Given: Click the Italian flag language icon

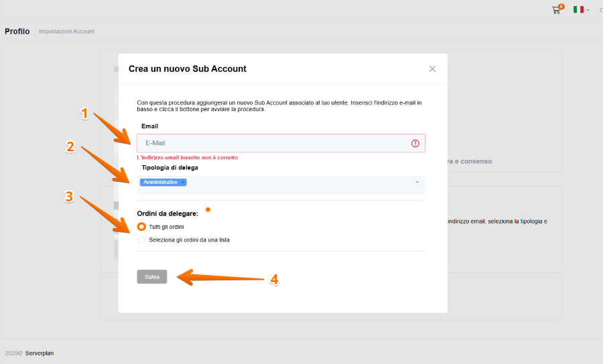Looking at the screenshot, I should (578, 10).
